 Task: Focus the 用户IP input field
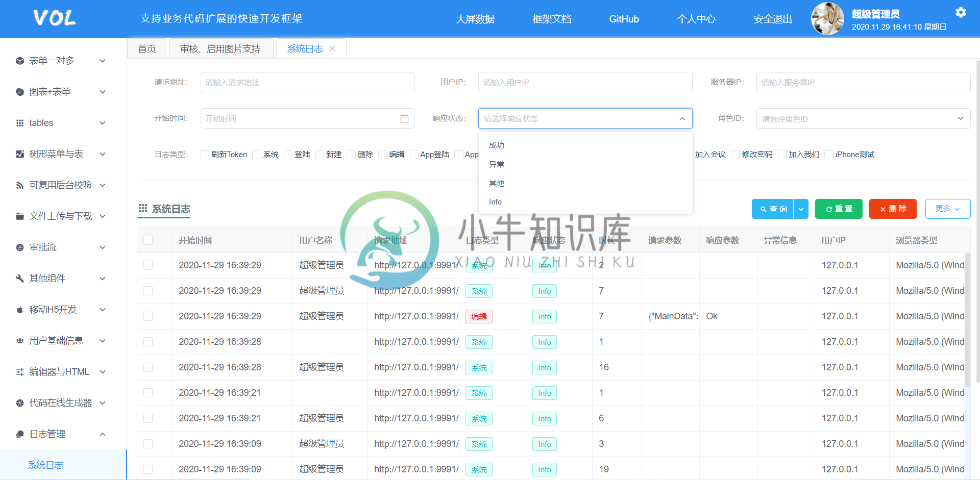[x=585, y=82]
